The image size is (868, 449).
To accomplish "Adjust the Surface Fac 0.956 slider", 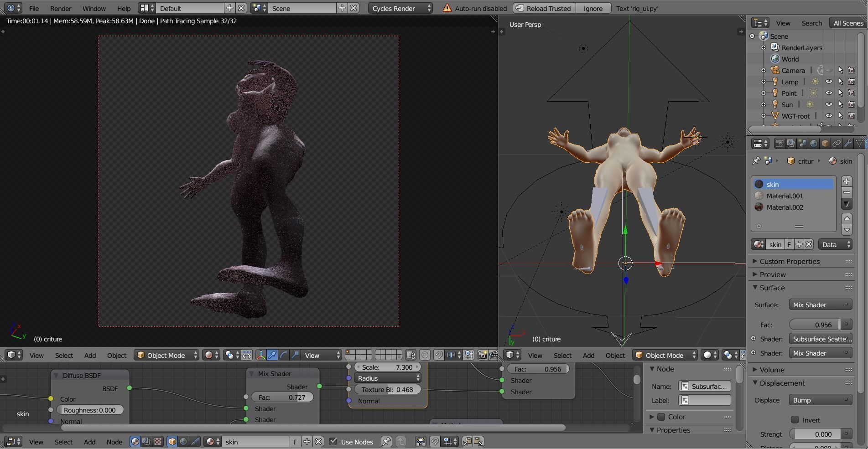I will point(815,325).
